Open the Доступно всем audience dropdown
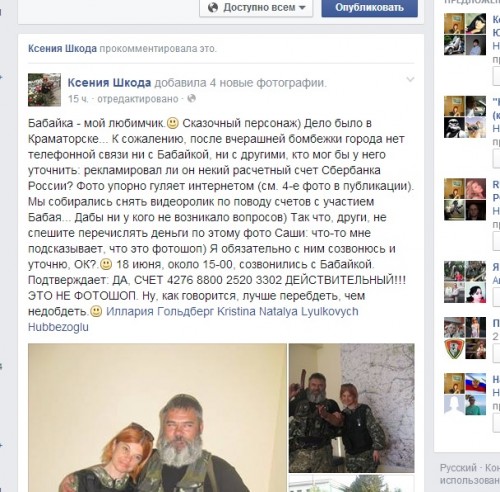 (x=256, y=8)
